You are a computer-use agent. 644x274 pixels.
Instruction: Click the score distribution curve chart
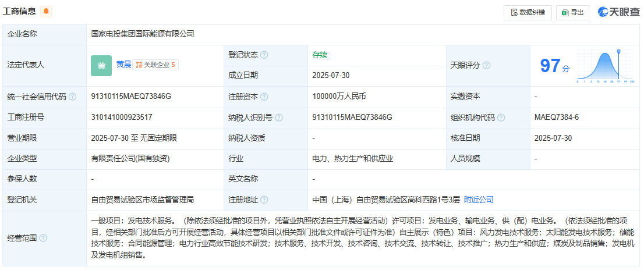click(x=605, y=65)
